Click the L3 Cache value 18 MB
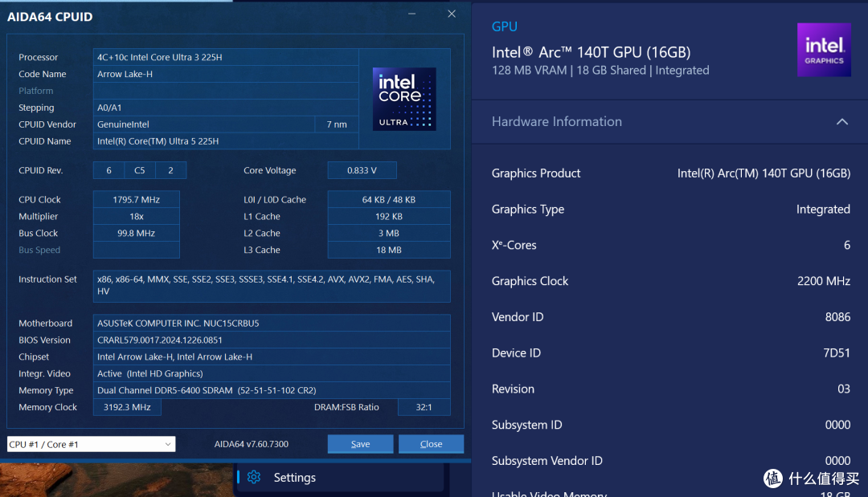 (x=389, y=250)
